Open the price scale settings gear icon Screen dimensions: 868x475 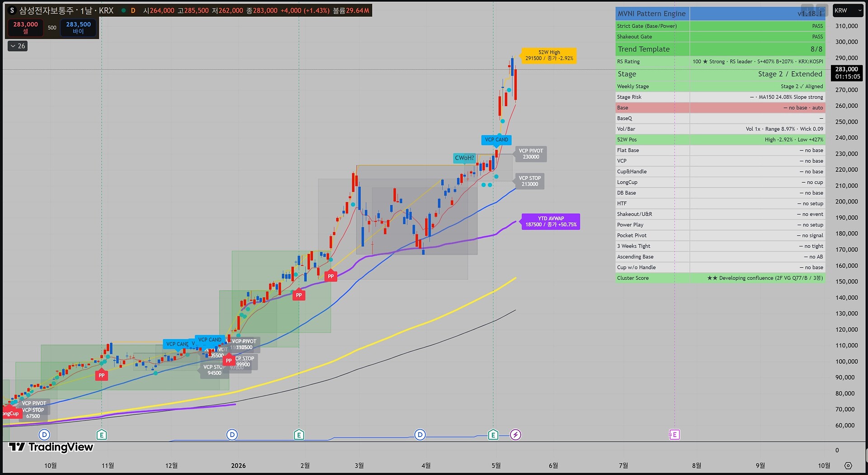coord(848,465)
